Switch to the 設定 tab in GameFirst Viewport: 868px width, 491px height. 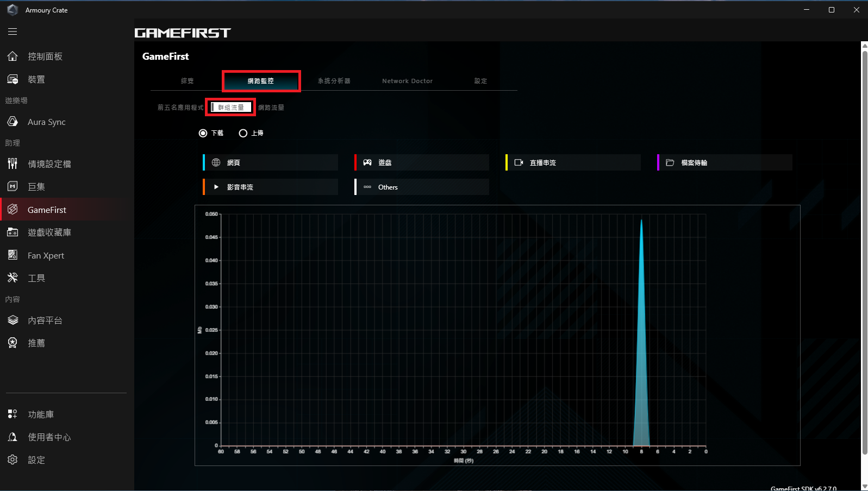pos(480,81)
